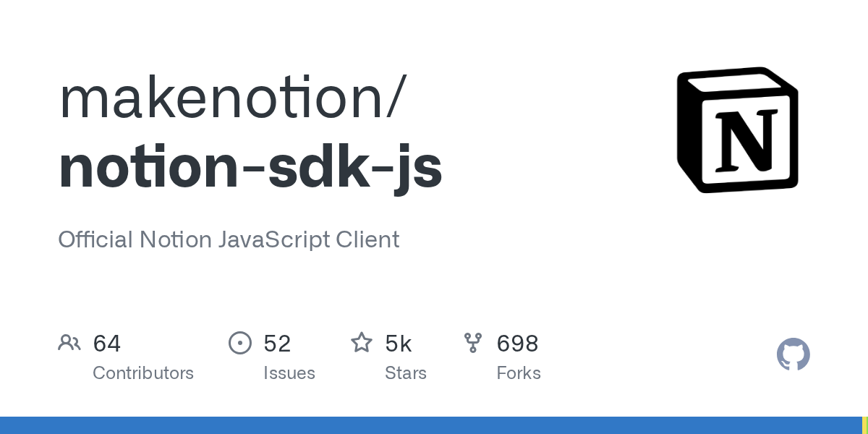Click the Stars label
This screenshot has width=868, height=434.
[406, 373]
